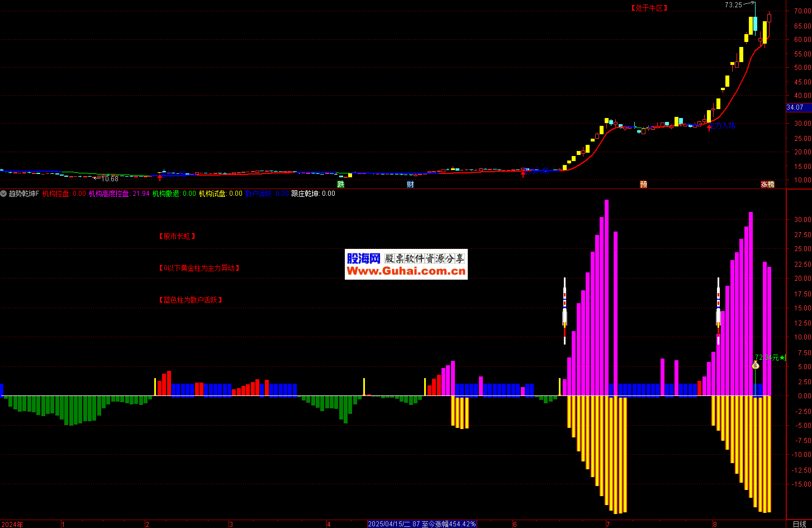This screenshot has width=812, height=528.
Task: Click the 2024年 year label on timeline
Action: coord(12,524)
